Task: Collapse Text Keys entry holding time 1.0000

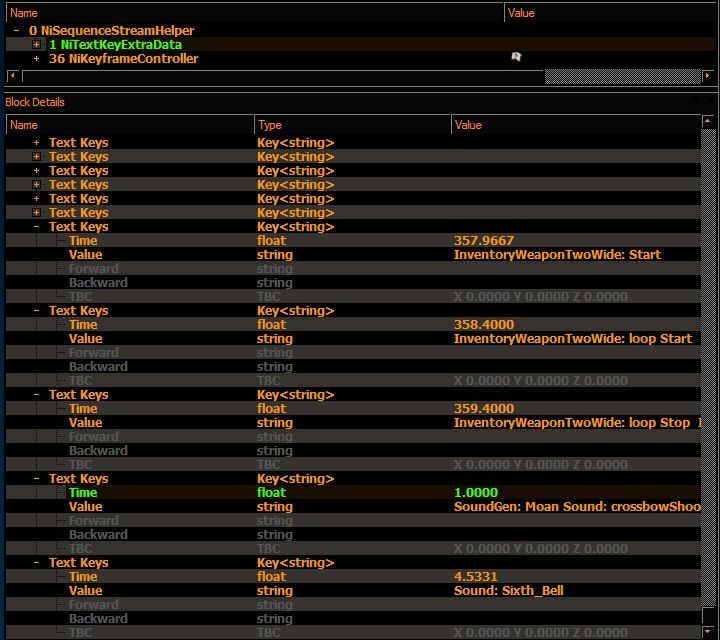Action: coord(36,479)
